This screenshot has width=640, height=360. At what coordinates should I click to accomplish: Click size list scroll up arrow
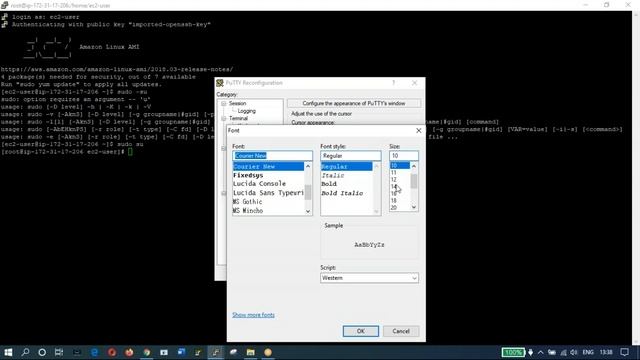click(414, 166)
